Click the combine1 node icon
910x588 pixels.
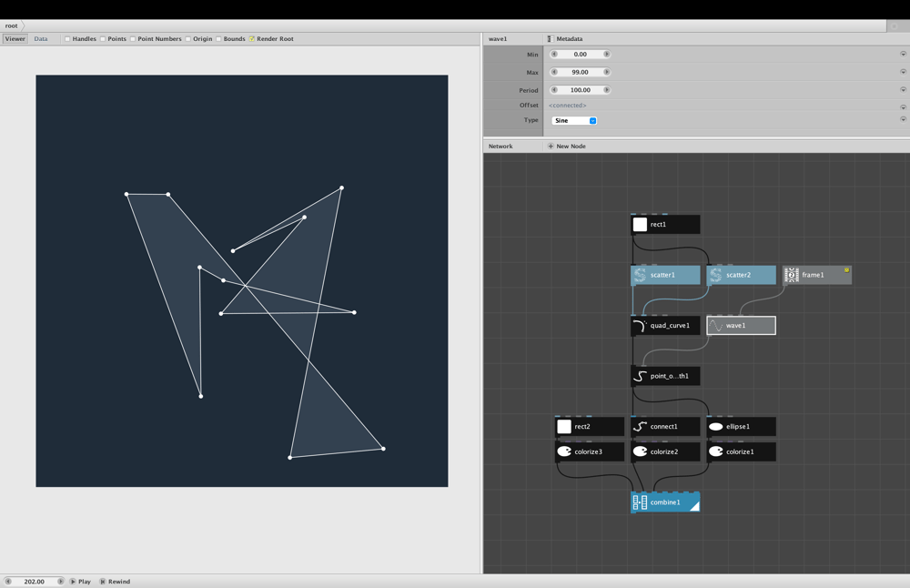click(640, 502)
